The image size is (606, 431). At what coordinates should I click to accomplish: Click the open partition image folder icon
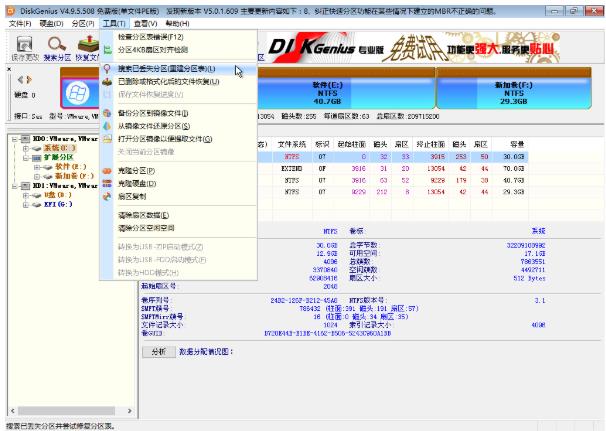[x=107, y=139]
